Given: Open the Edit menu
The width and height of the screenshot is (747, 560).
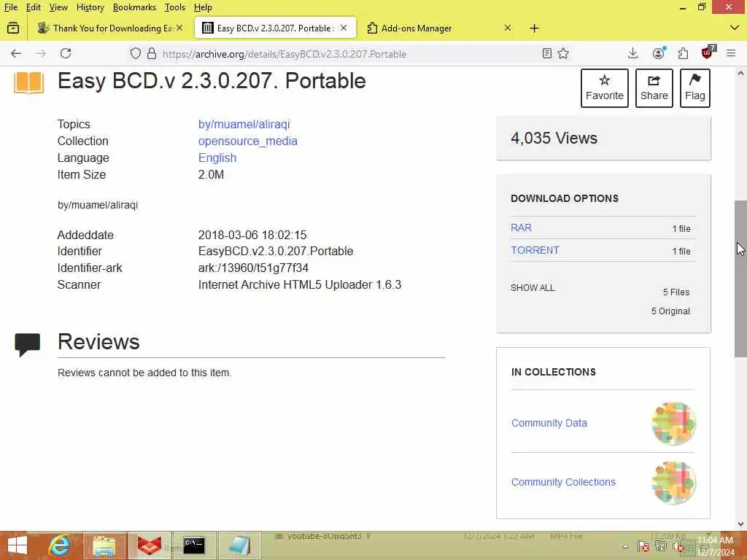Looking at the screenshot, I should click(x=34, y=7).
